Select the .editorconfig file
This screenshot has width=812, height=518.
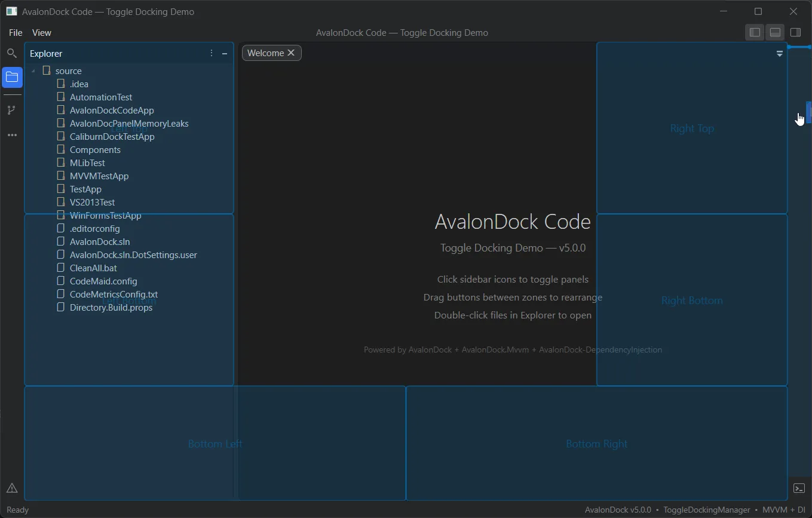[x=95, y=228]
